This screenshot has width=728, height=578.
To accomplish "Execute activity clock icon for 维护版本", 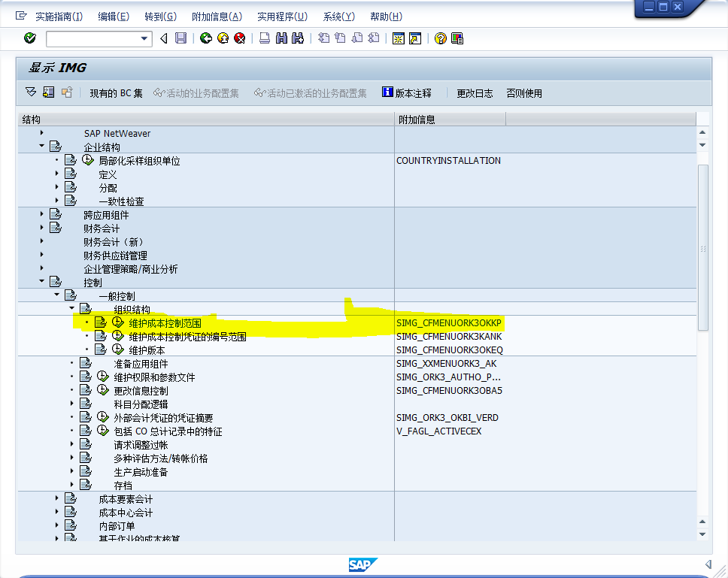I will coord(118,349).
